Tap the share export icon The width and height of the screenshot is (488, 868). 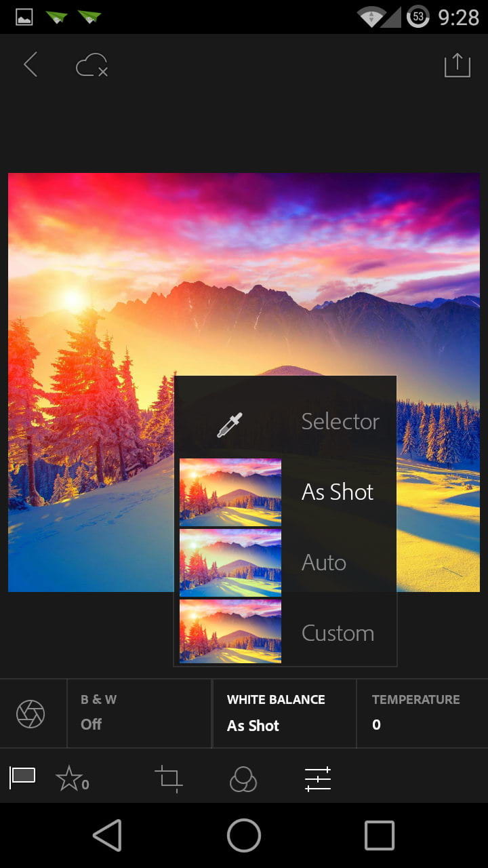(457, 65)
